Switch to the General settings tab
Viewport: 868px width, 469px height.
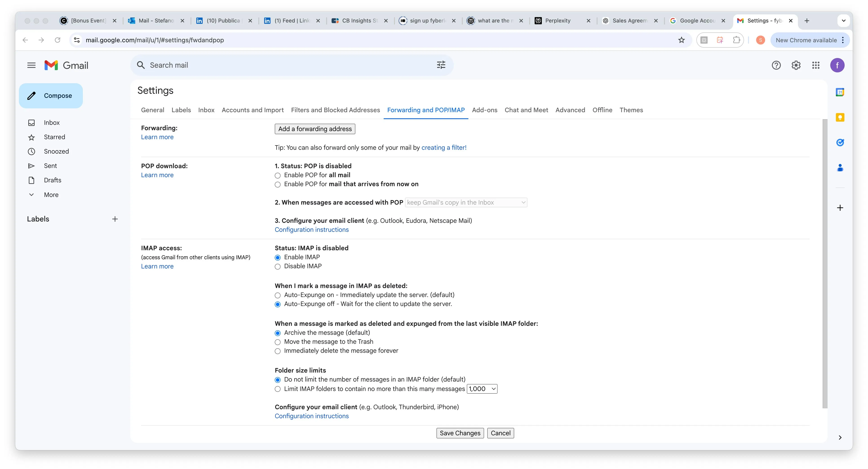pyautogui.click(x=153, y=110)
